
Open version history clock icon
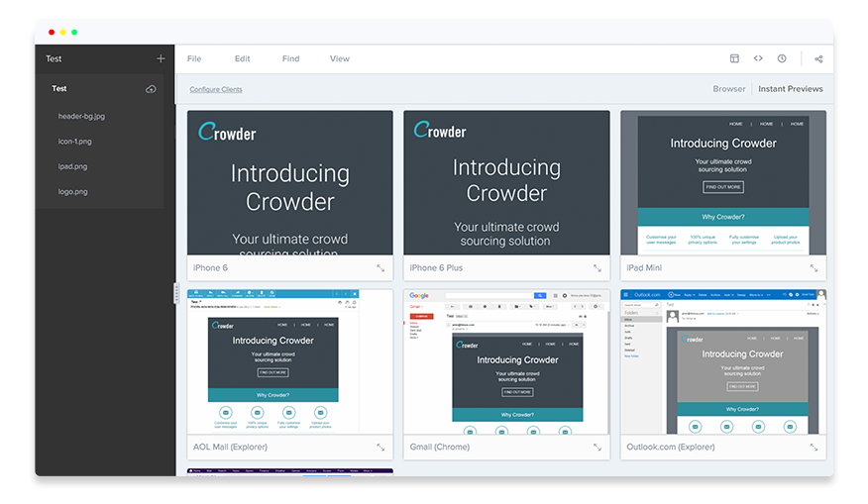[782, 58]
